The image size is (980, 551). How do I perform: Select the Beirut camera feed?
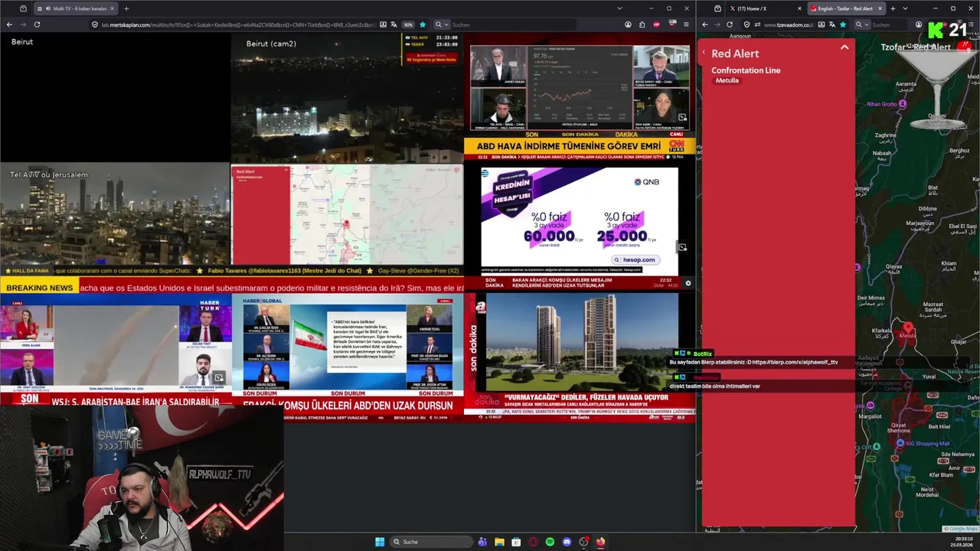tap(115, 98)
